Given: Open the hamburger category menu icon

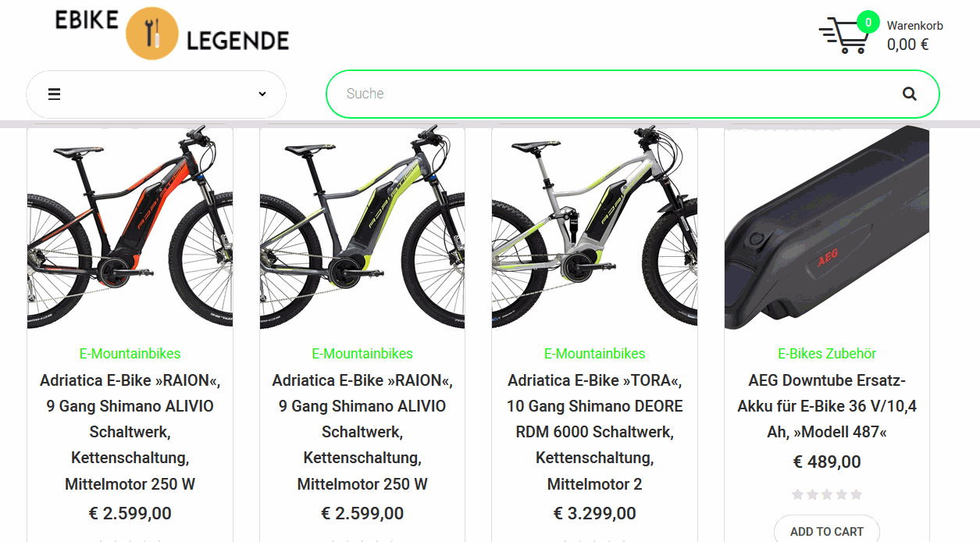Looking at the screenshot, I should (55, 94).
